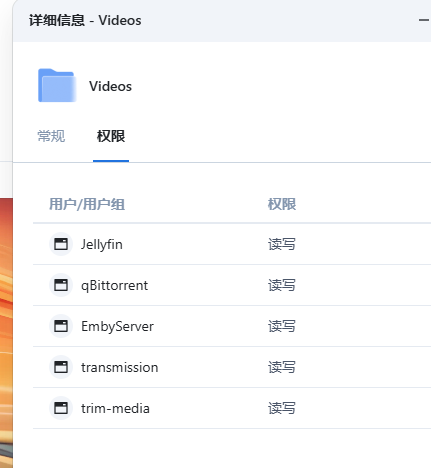The width and height of the screenshot is (431, 468).
Task: Click 读写 permission for trim-media
Action: pos(282,408)
